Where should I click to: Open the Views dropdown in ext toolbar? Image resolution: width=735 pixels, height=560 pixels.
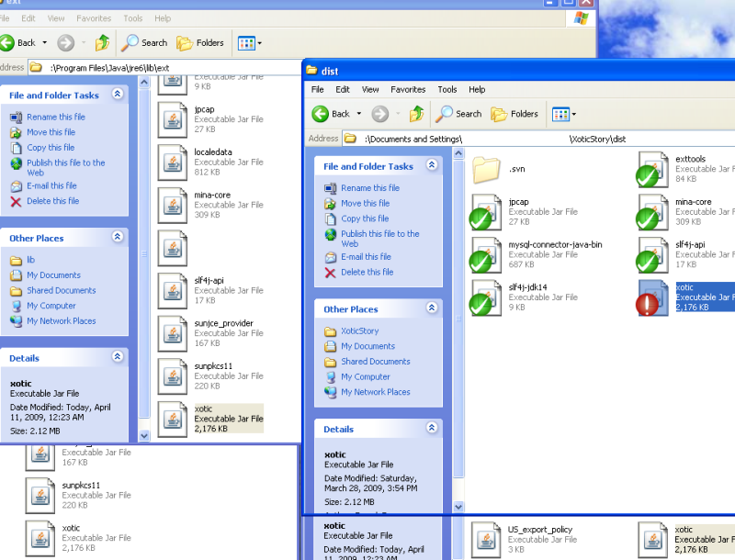point(249,42)
